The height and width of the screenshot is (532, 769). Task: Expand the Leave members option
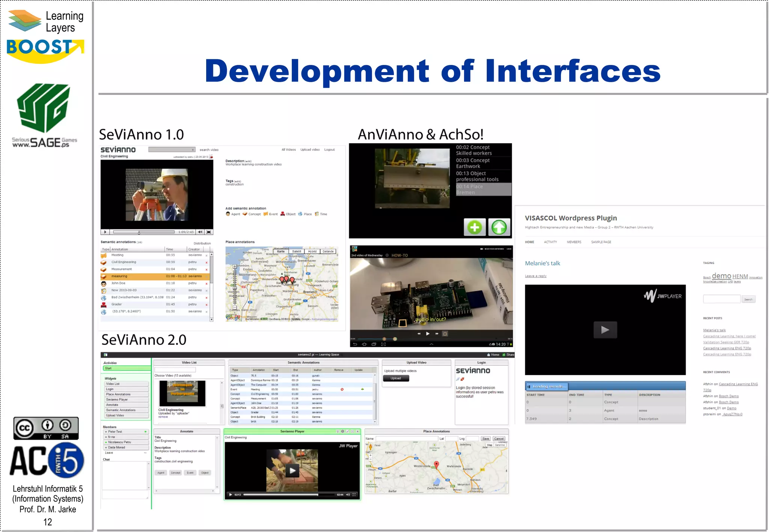pyautogui.click(x=145, y=453)
